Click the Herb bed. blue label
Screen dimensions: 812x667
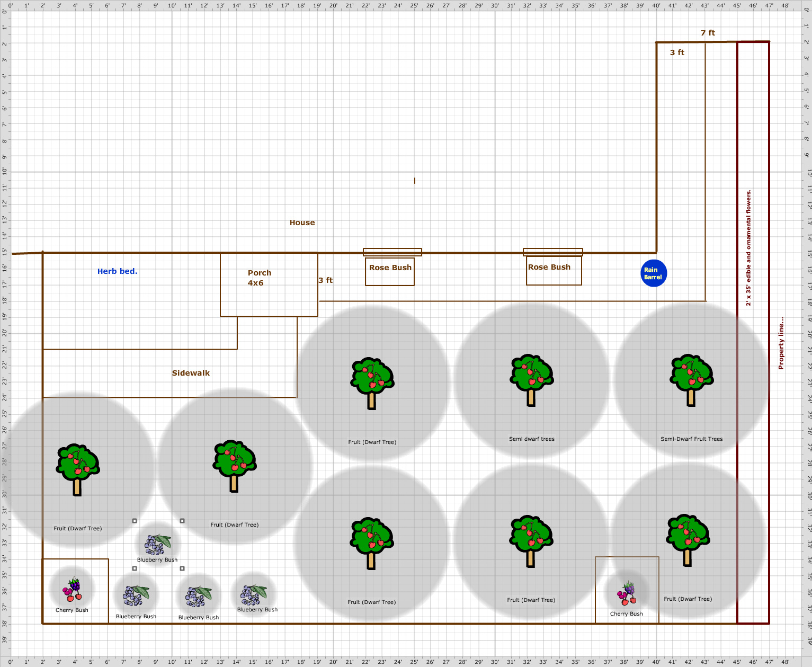pyautogui.click(x=117, y=271)
